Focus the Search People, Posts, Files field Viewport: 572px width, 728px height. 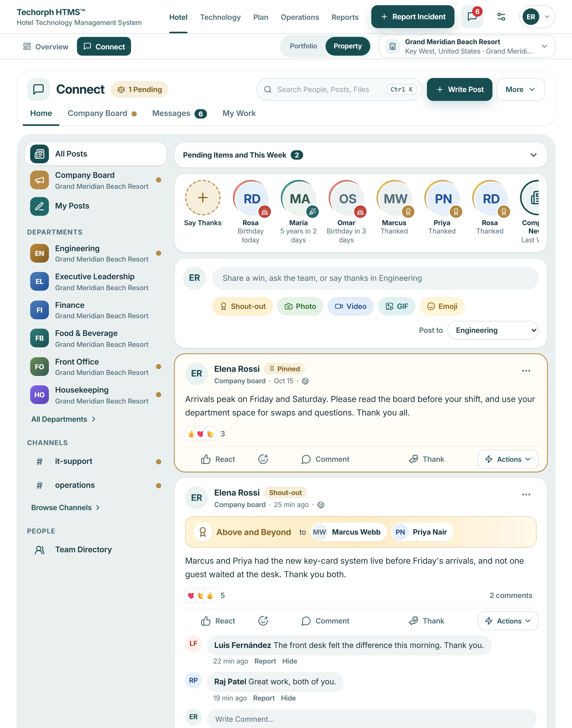(339, 89)
